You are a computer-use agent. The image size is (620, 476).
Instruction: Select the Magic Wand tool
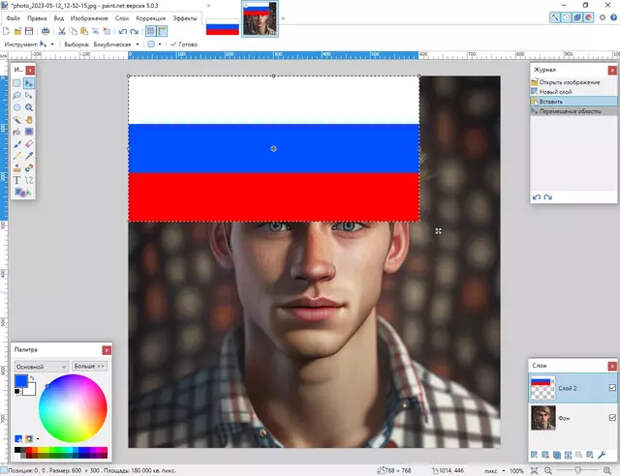pos(17,120)
